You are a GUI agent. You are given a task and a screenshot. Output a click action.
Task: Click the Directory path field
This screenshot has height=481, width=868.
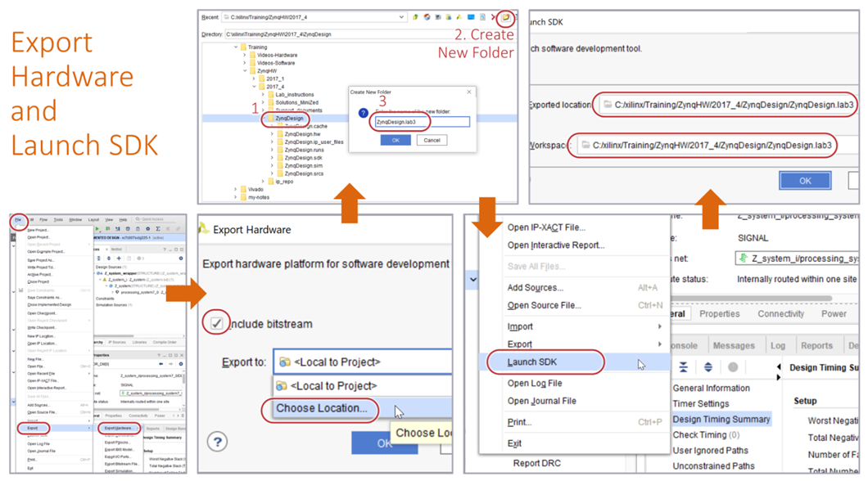tap(368, 34)
